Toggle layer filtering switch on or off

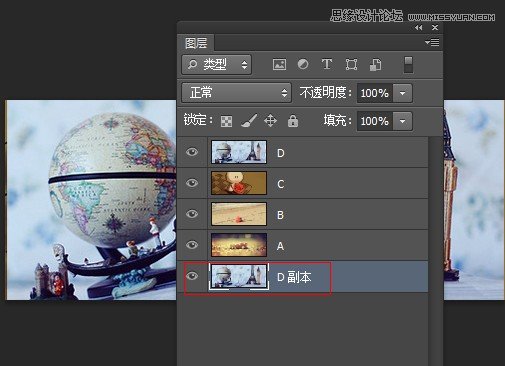pyautogui.click(x=408, y=65)
